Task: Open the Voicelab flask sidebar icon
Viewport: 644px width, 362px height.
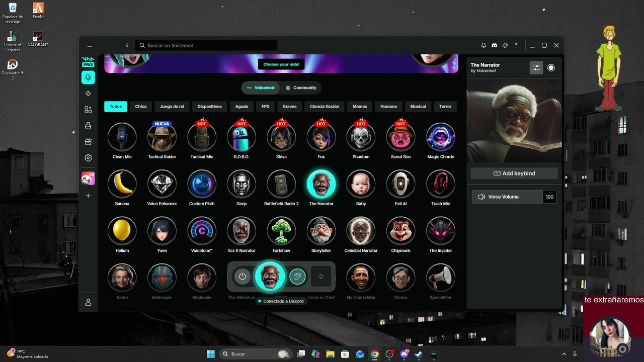Action: (88, 126)
